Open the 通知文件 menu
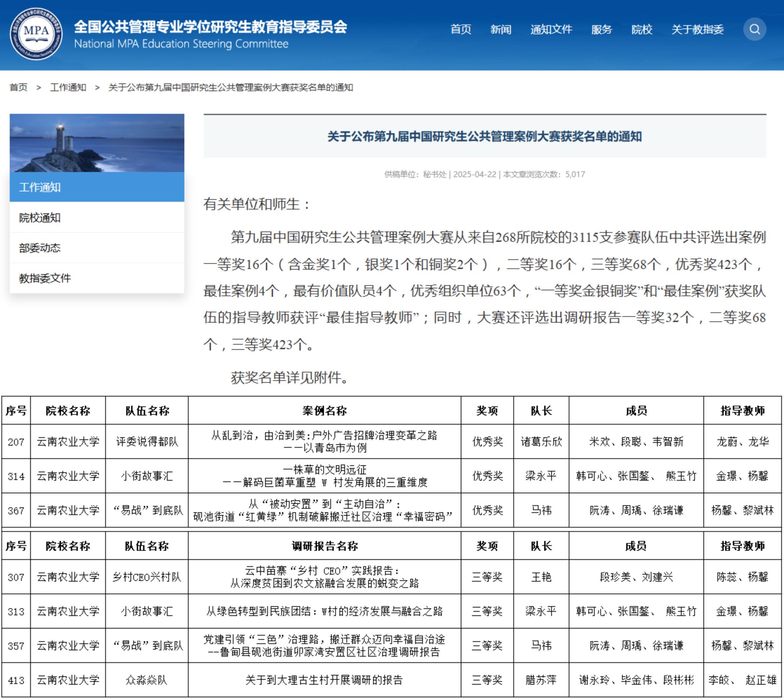 551,29
